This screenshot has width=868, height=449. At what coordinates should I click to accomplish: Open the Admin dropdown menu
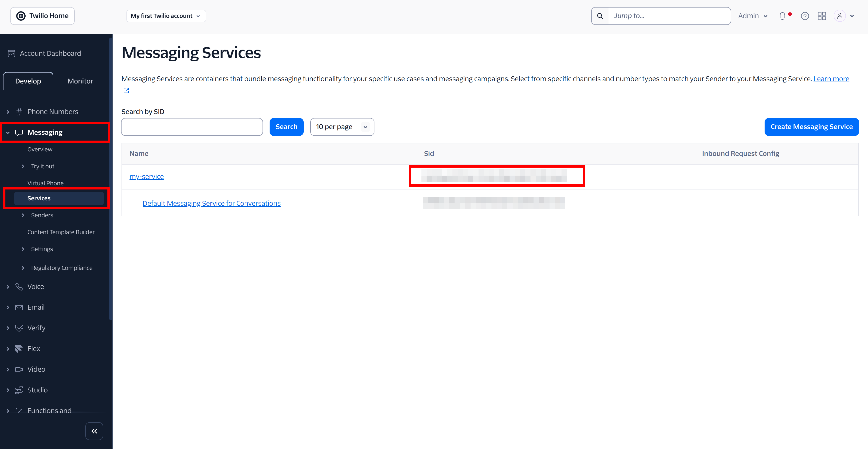(x=752, y=16)
